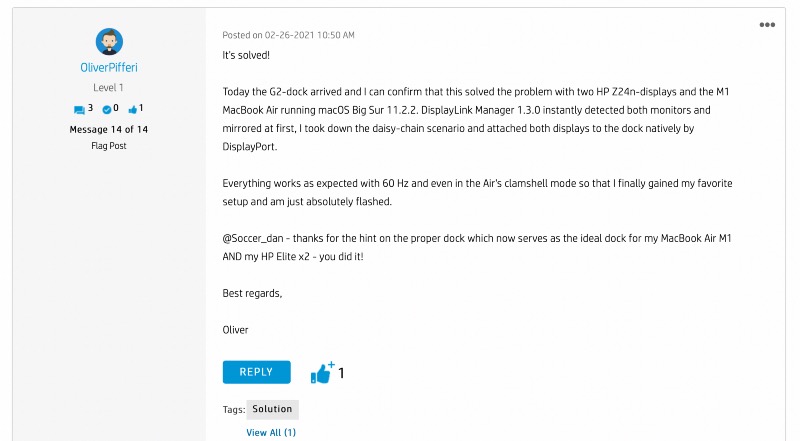Give kudos with the thumbs-up plus icon

click(x=321, y=373)
